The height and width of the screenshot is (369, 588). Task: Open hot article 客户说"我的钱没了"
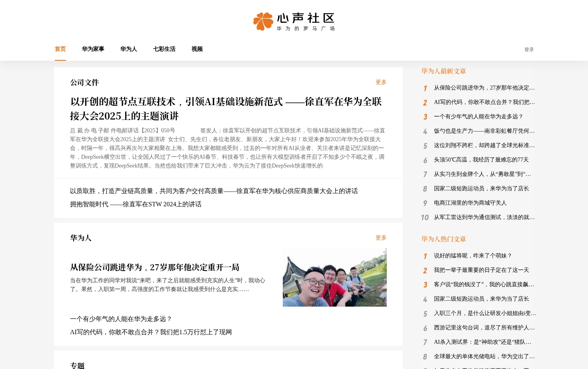484,285
